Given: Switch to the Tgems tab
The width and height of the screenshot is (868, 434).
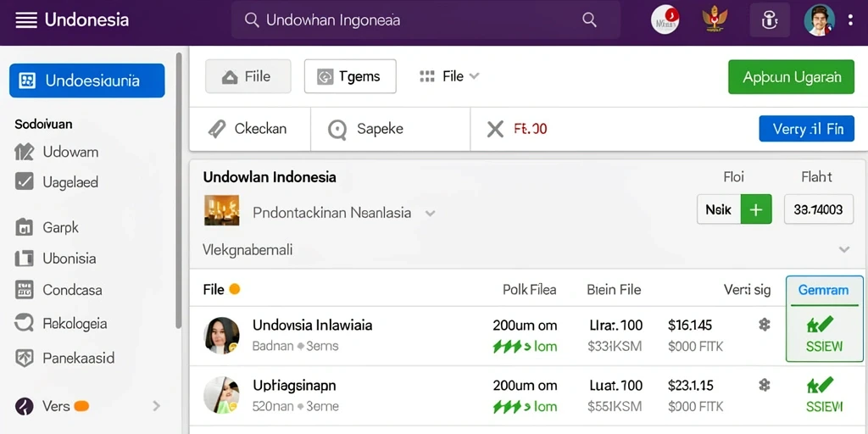Looking at the screenshot, I should tap(350, 76).
